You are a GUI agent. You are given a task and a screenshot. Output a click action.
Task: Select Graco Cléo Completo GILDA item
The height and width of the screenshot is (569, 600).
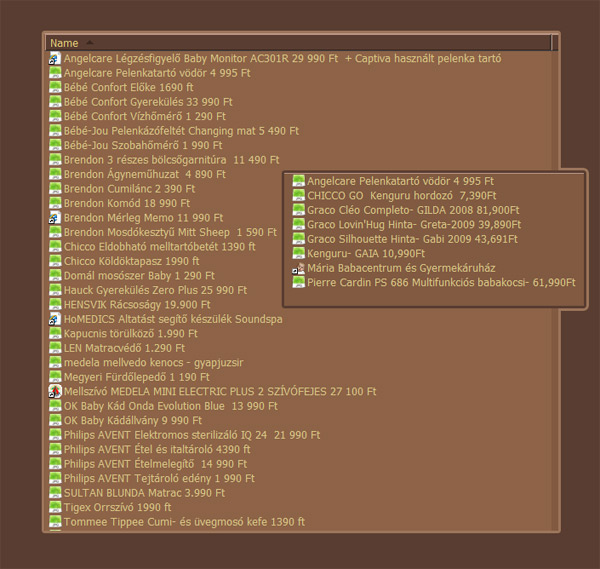pos(412,211)
